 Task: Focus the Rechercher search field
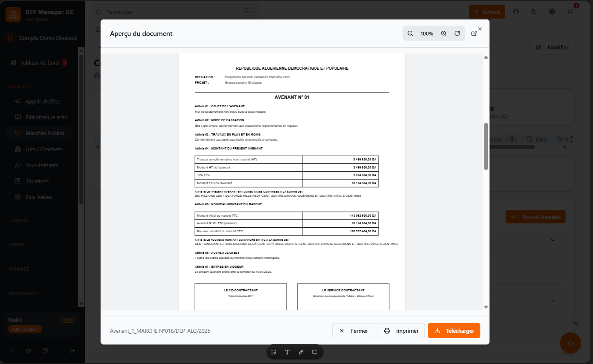(176, 12)
